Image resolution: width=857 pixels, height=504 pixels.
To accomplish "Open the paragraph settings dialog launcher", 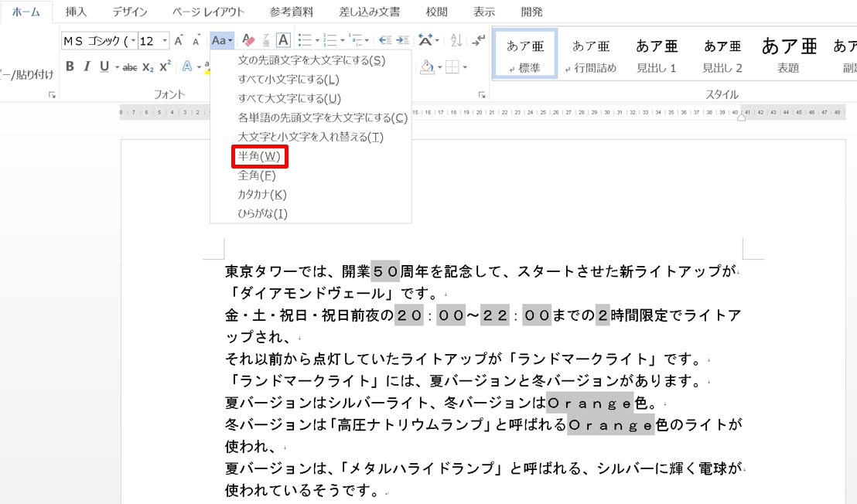I will (482, 95).
